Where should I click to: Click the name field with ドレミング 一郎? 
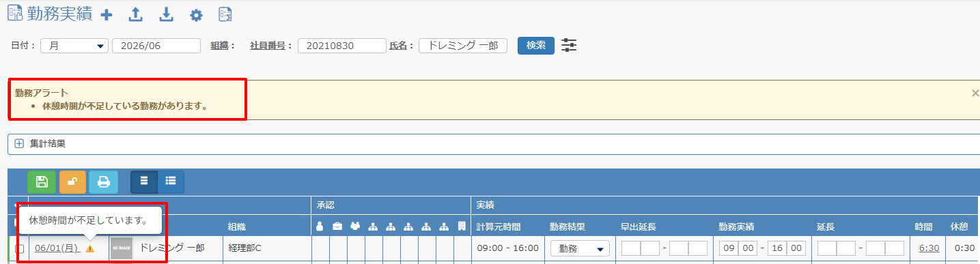pos(463,46)
